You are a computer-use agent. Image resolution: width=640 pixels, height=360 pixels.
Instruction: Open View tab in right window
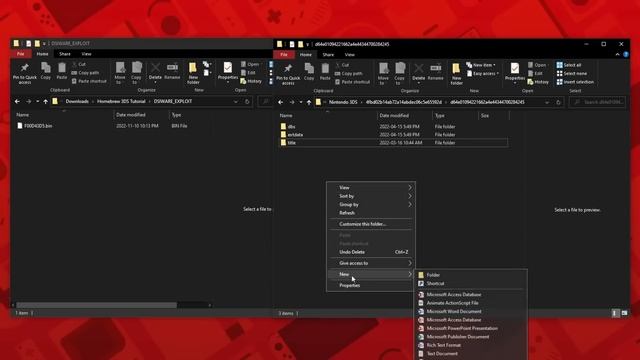click(350, 54)
